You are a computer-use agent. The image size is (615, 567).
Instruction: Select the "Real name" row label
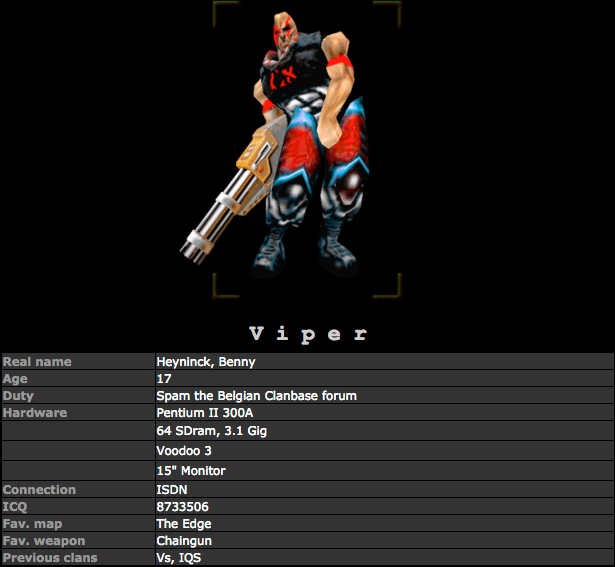pos(37,362)
